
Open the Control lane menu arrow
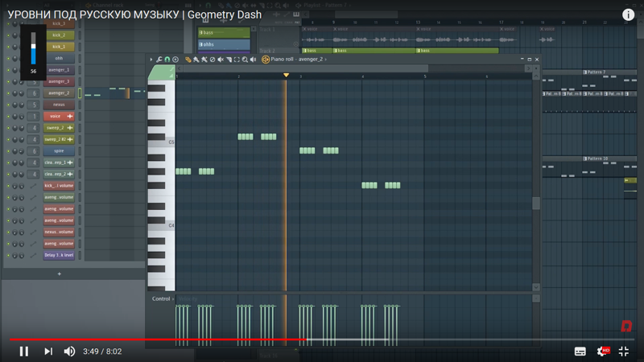tap(173, 298)
